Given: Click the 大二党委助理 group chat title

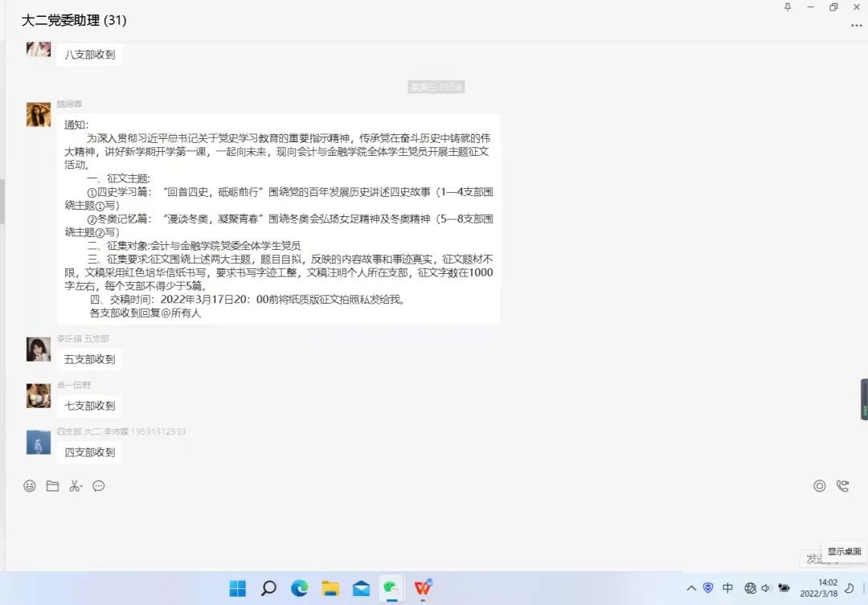Looking at the screenshot, I should (74, 20).
